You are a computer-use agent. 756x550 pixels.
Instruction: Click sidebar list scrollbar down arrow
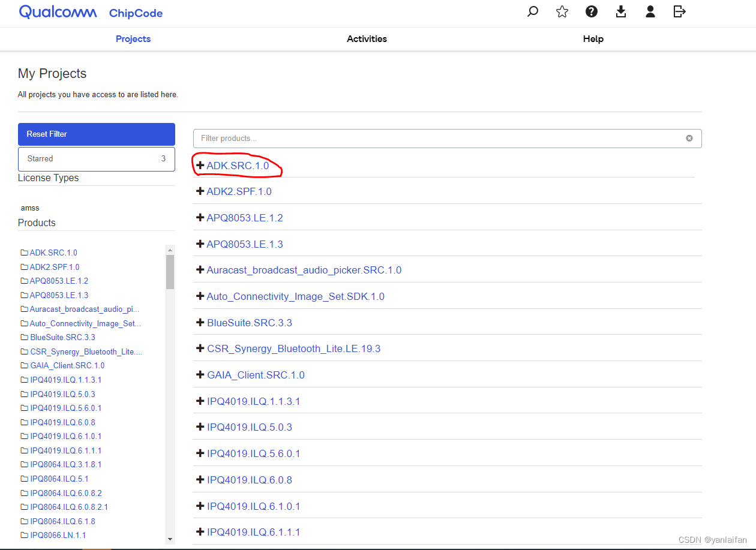point(170,539)
